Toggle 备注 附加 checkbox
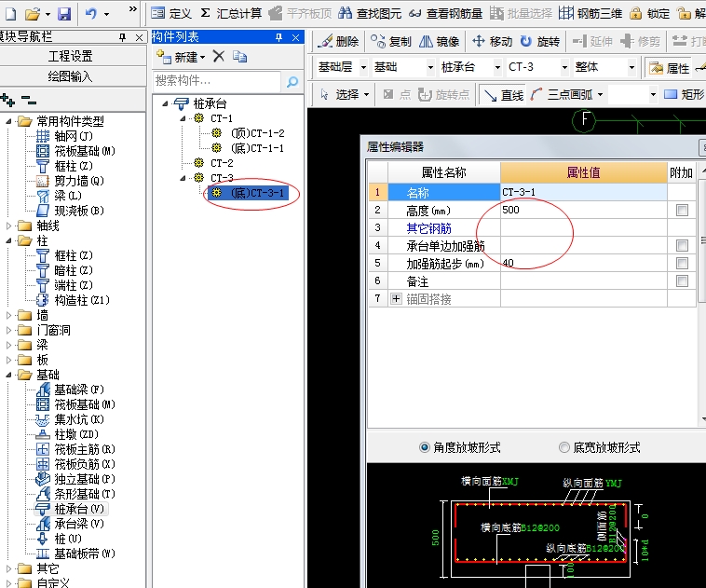Image resolution: width=706 pixels, height=588 pixels. click(x=682, y=281)
